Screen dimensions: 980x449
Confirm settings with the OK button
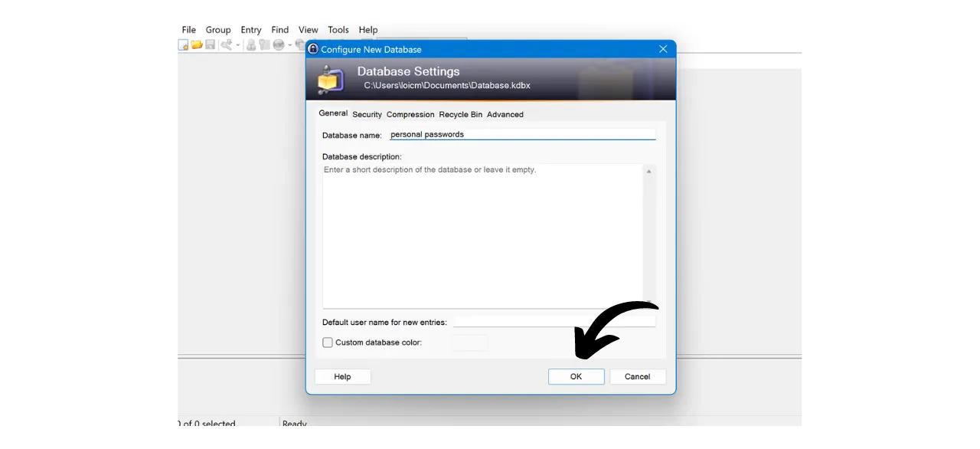coord(576,376)
